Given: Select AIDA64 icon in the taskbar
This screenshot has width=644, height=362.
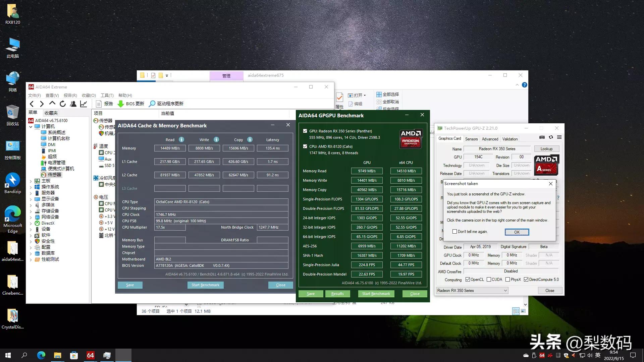Looking at the screenshot, I should (x=90, y=355).
